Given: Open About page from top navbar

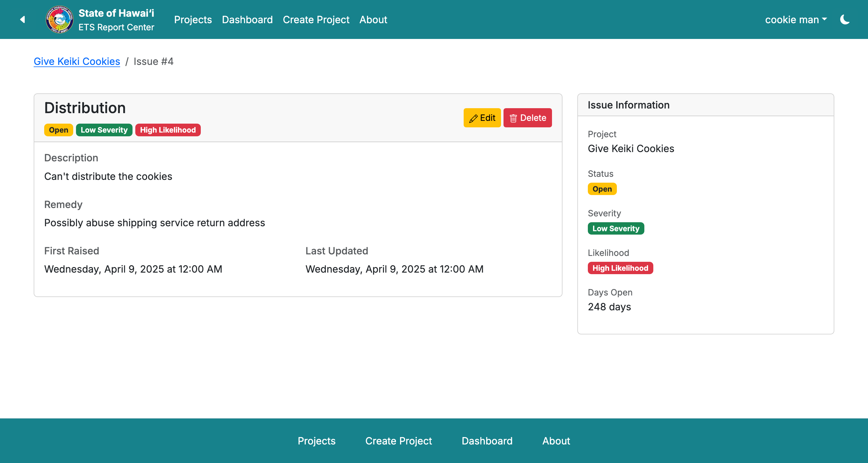Looking at the screenshot, I should click(x=373, y=19).
